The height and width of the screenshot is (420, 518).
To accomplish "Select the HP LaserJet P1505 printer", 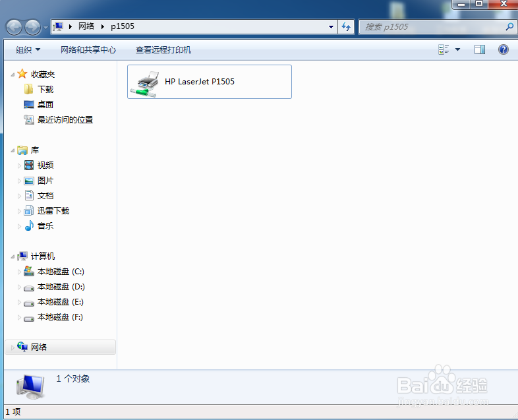I will pyautogui.click(x=210, y=82).
